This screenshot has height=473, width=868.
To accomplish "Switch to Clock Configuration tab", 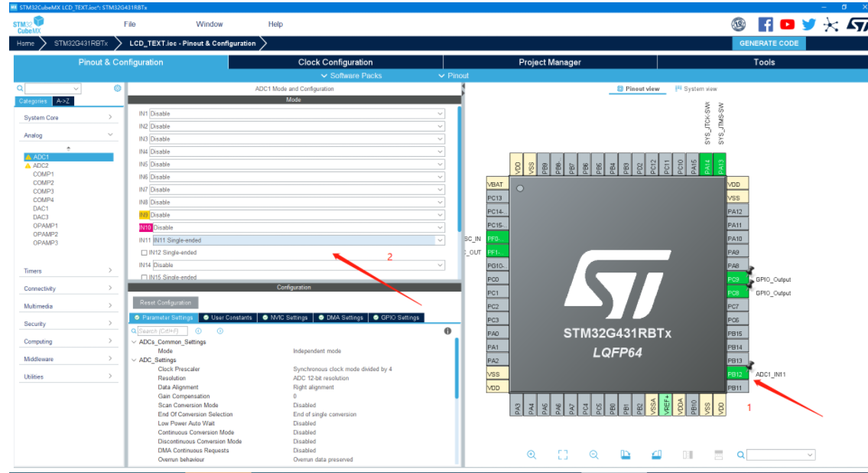I will point(336,62).
